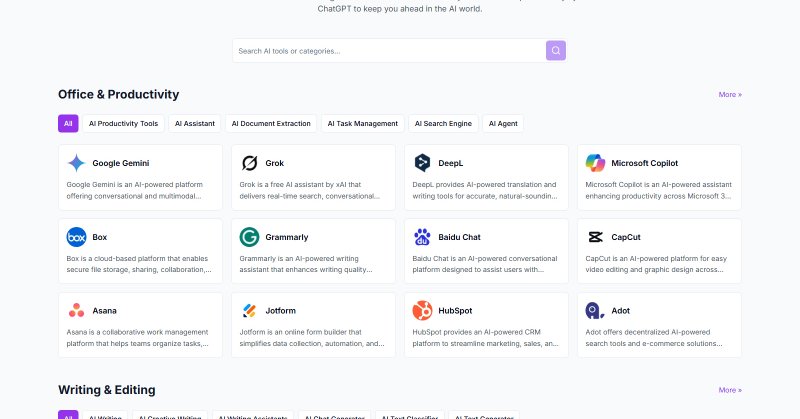Open More link for Office & Productivity
Image resolution: width=800 pixels, height=419 pixels.
(x=730, y=94)
